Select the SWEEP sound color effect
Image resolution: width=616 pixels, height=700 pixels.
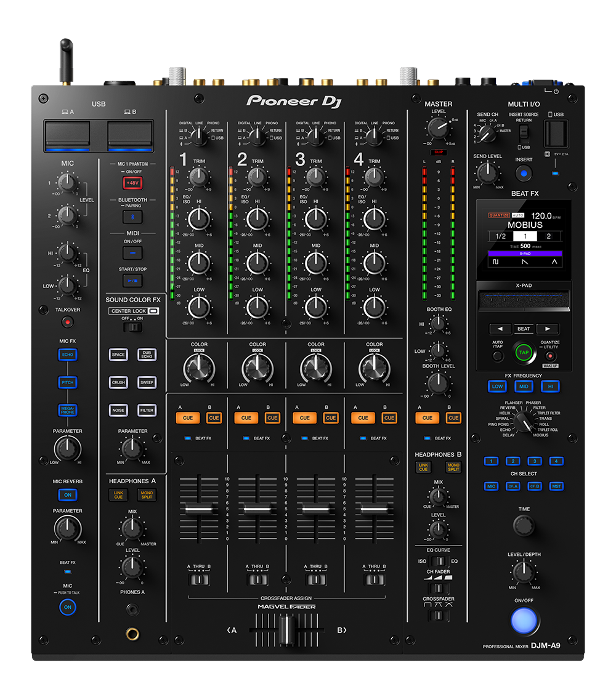147,382
